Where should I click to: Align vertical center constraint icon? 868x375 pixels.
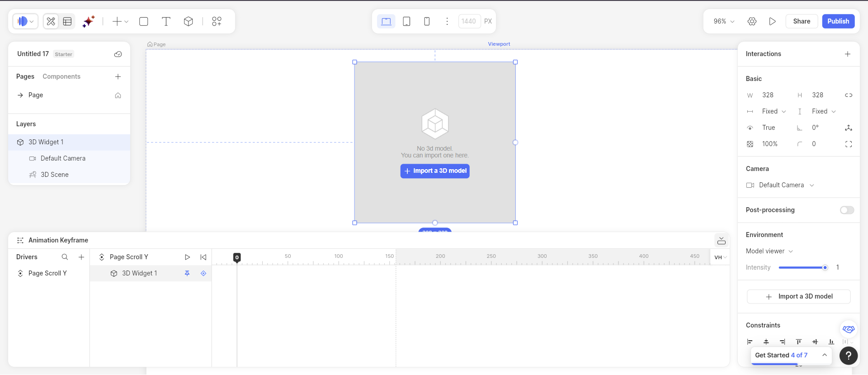click(x=815, y=342)
